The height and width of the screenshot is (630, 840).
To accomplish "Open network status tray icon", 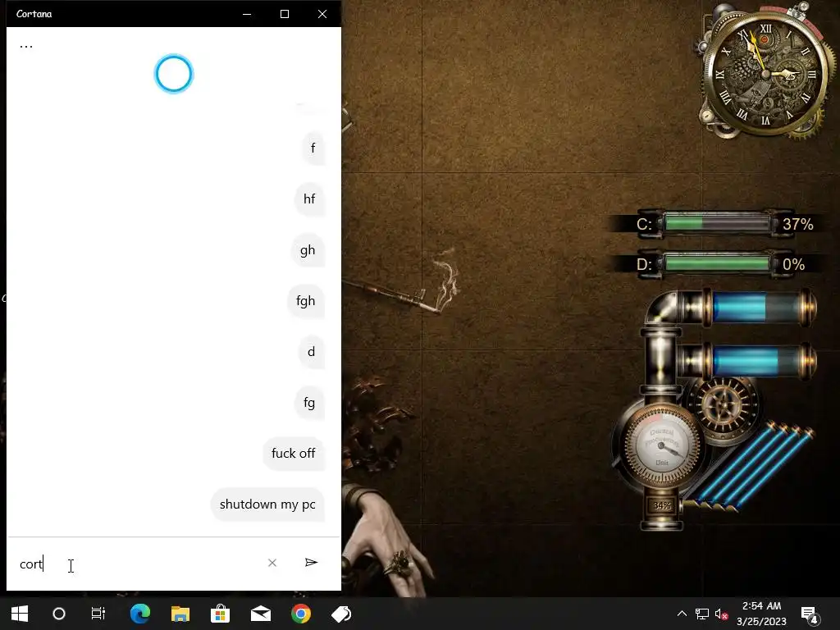I will [x=702, y=614].
